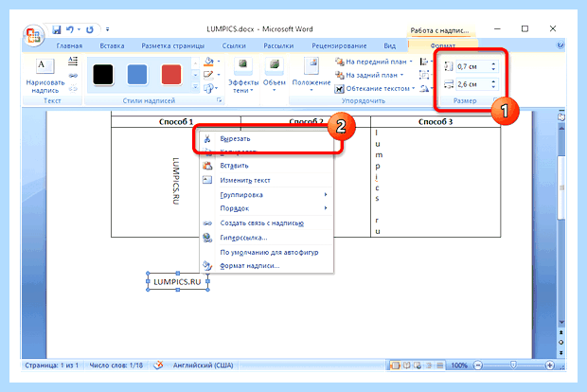This screenshot has width=587, height=392.
Task: Click На задний план
Action: tap(370, 75)
